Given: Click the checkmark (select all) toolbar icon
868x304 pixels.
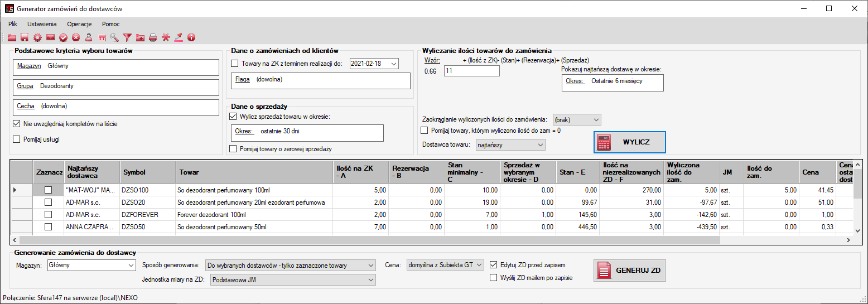Looking at the screenshot, I should (x=63, y=37).
